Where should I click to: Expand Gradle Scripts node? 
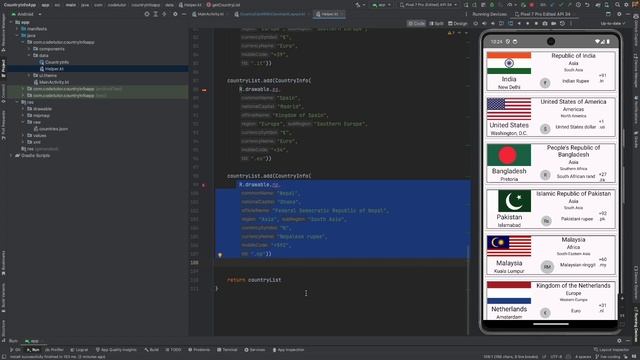pos(11,156)
